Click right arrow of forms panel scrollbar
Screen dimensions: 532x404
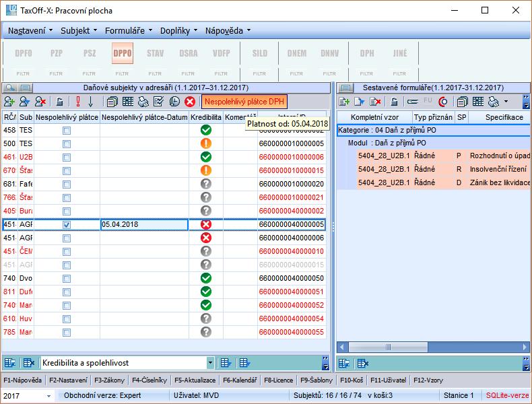click(525, 347)
